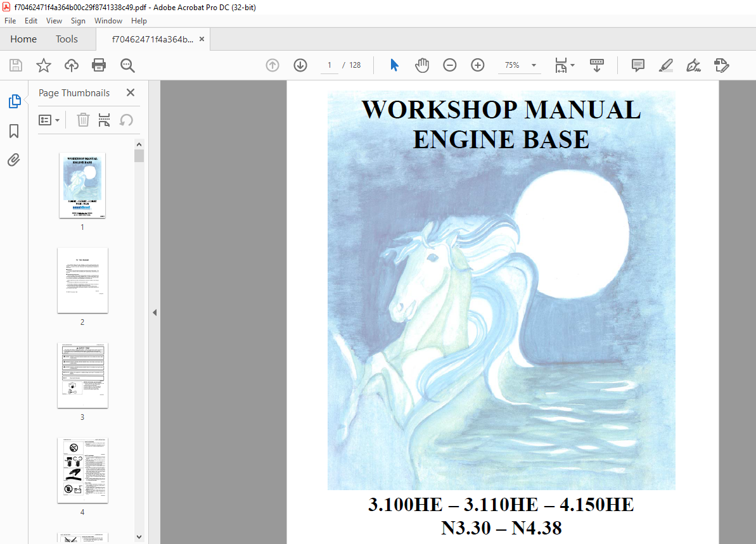
Task: Click the Save file icon
Action: click(16, 65)
